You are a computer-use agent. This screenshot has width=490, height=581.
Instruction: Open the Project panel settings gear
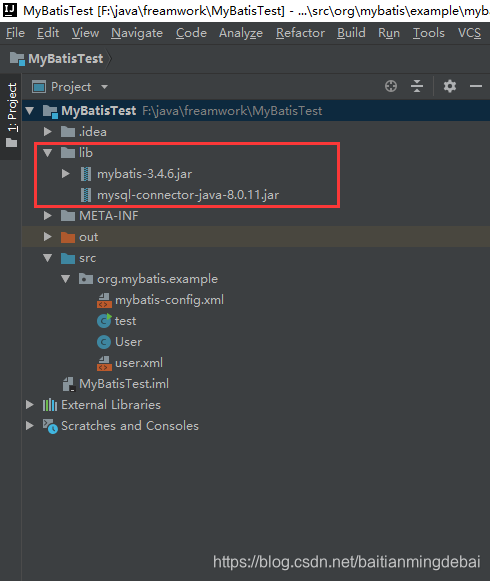450,86
